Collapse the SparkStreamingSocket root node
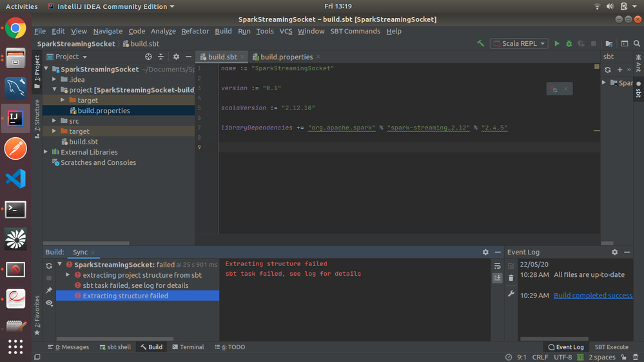The height and width of the screenshot is (362, 644). [46, 69]
